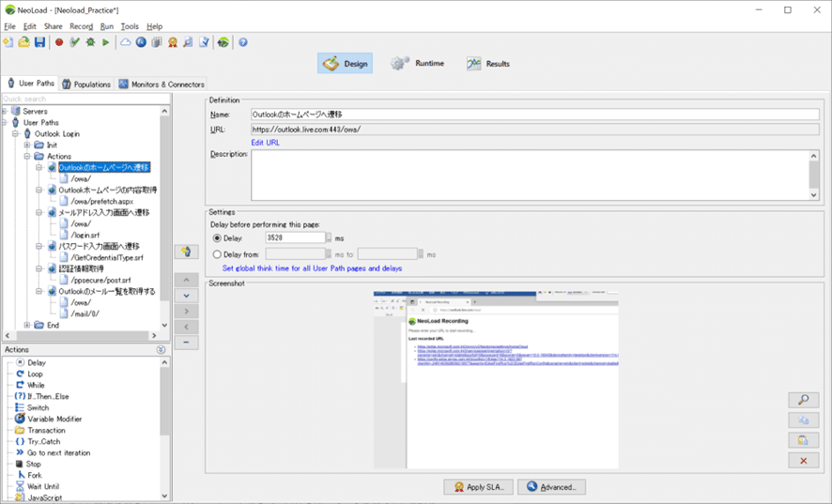Screen dimensions: 832x504
Task: Select the Delay radio button
Action: click(217, 238)
